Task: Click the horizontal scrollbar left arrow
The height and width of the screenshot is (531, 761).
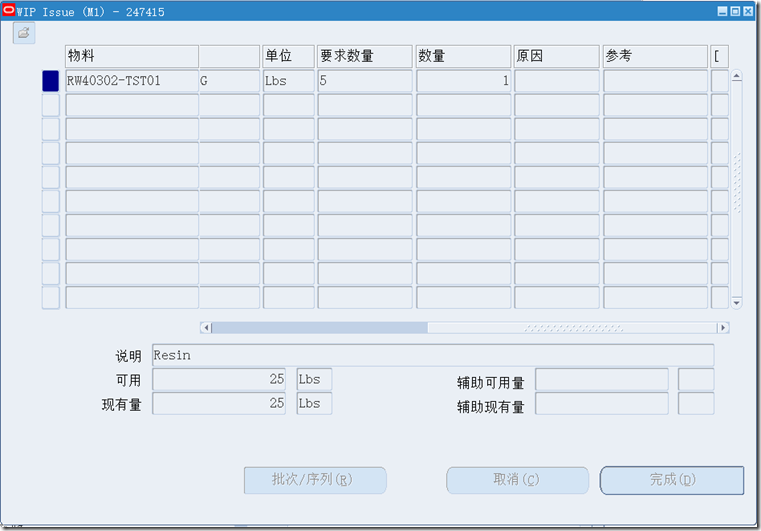Action: click(x=206, y=328)
